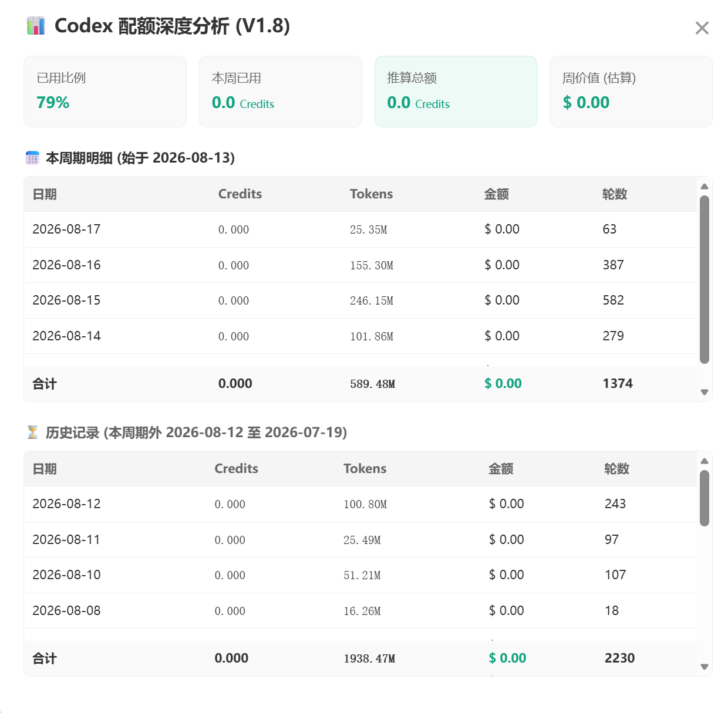Click the 16.26M tokens value
The image size is (728, 713).
(362, 611)
